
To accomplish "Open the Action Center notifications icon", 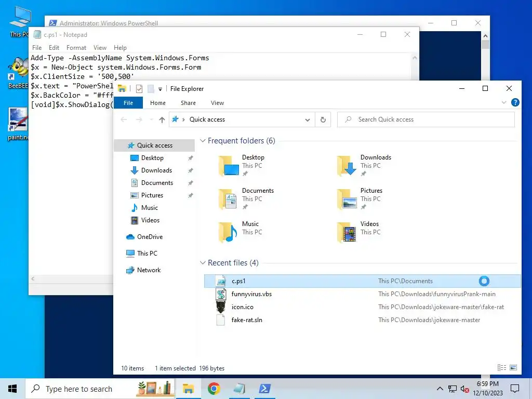I will click(515, 389).
